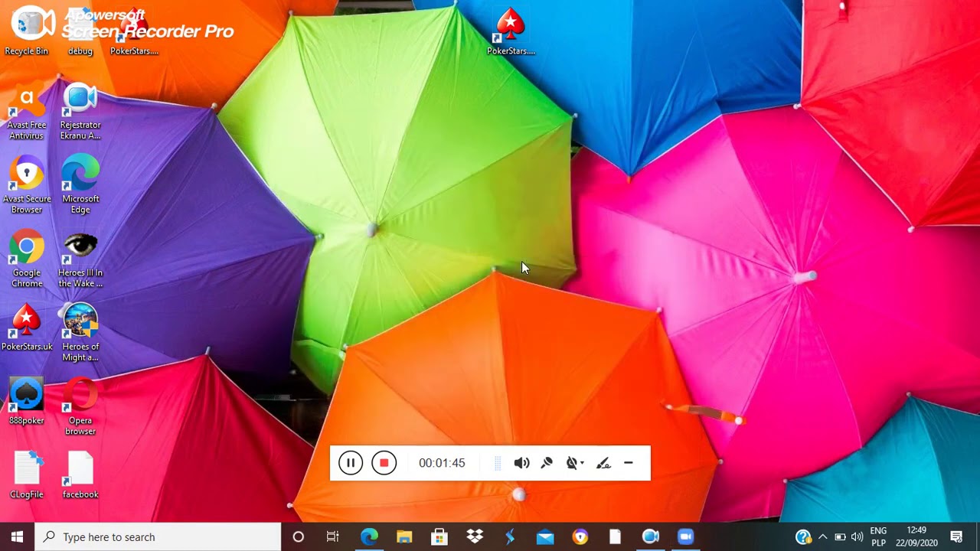Select the PokerStars.uk desktop icon

pyautogui.click(x=27, y=328)
